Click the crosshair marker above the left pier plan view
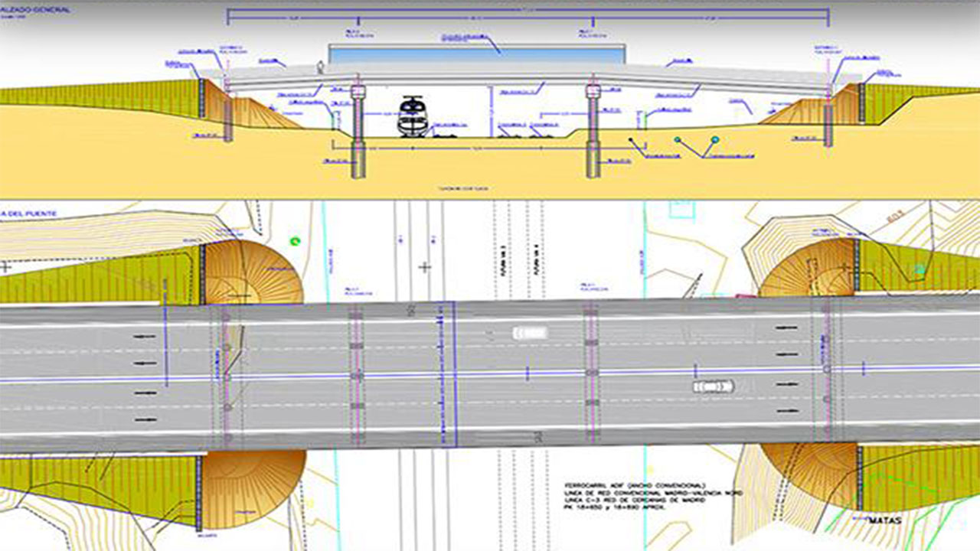This screenshot has height=551, width=980. 423,266
